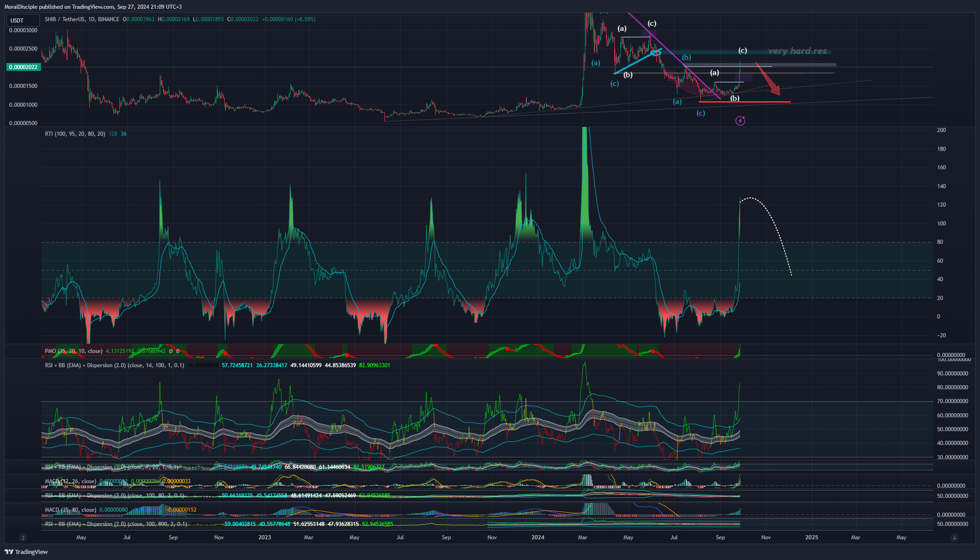Screen dimensions: 980x560
Task: Click the green 0.00002022 price label
Action: click(23, 67)
